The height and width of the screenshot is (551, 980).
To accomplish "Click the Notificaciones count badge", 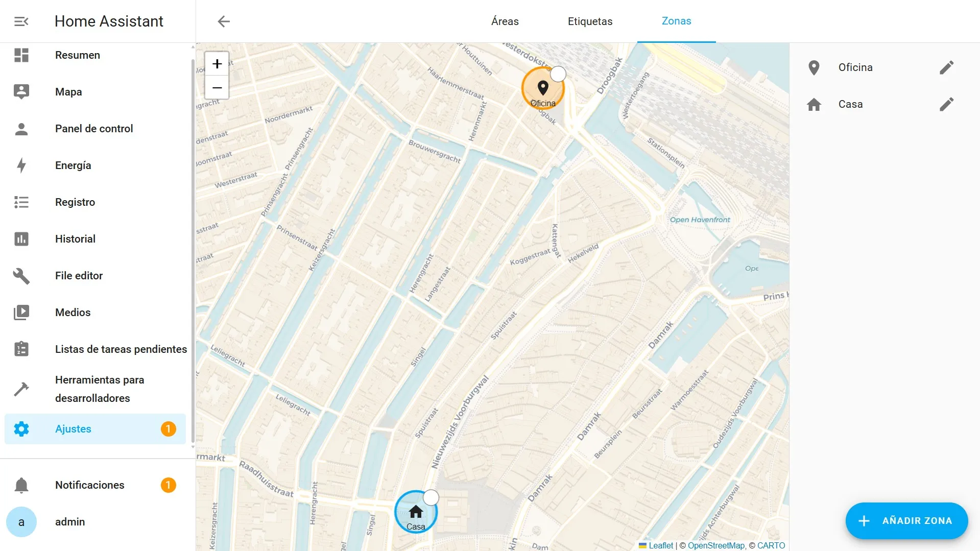I will pyautogui.click(x=169, y=485).
